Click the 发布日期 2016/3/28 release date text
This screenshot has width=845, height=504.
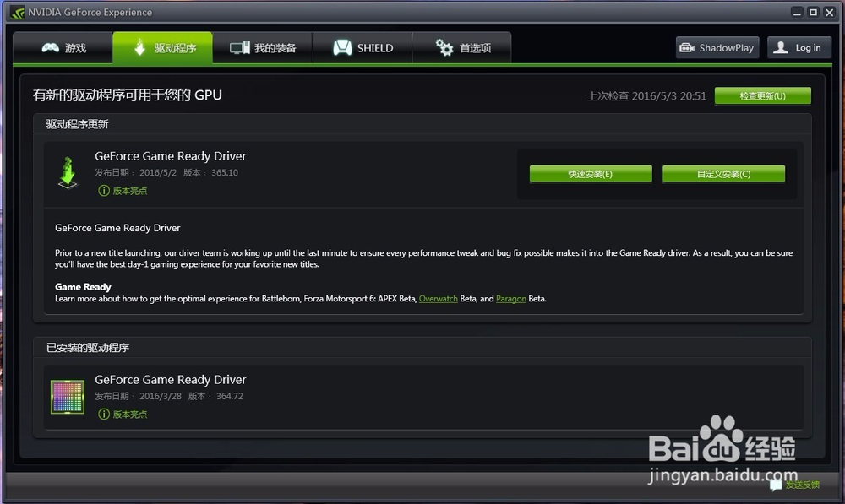tap(138, 396)
